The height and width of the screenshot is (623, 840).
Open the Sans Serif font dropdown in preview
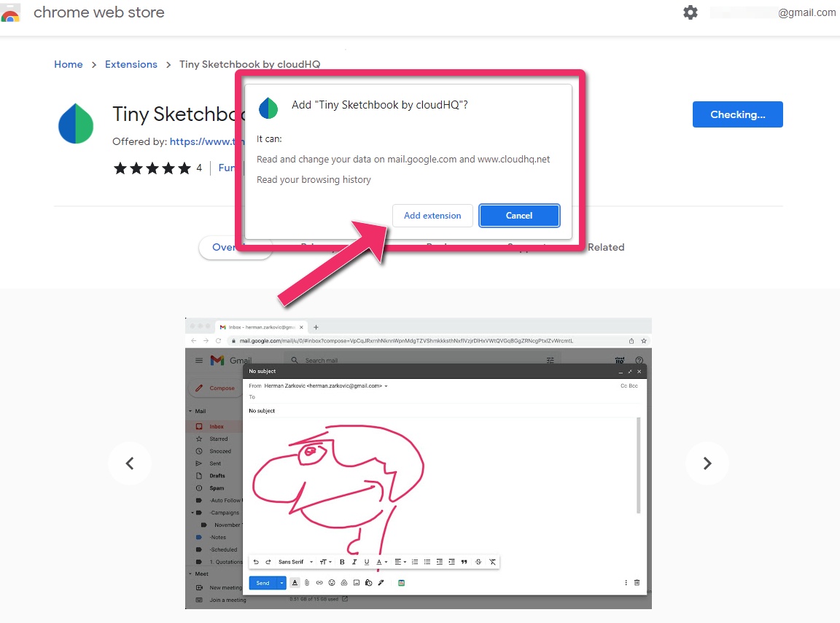tap(295, 562)
